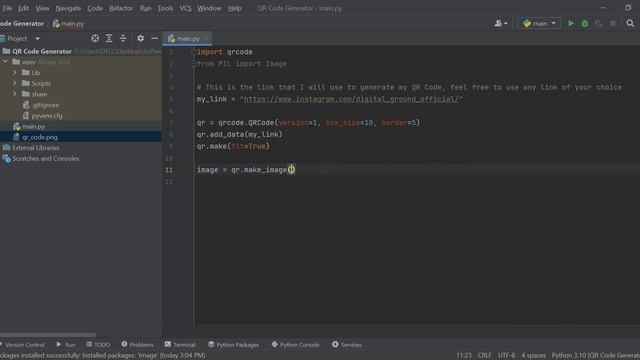
Task: Open the Problems tool window
Action: 137,345
